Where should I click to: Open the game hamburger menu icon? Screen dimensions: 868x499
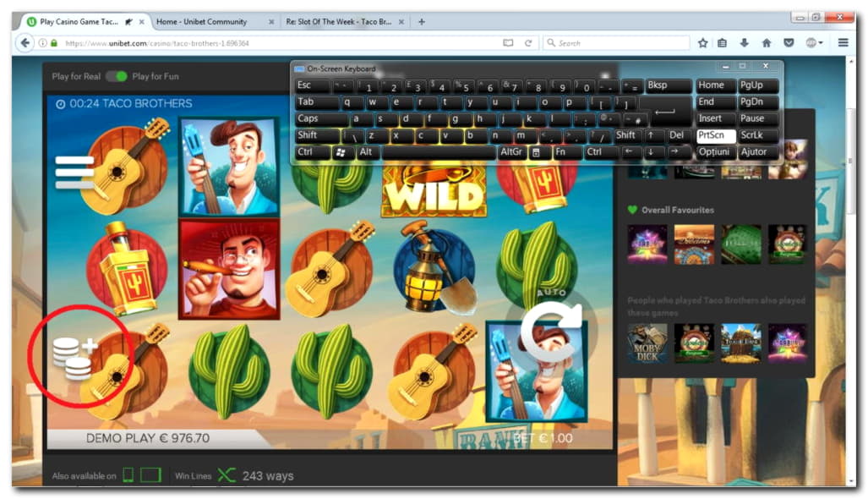pos(74,172)
